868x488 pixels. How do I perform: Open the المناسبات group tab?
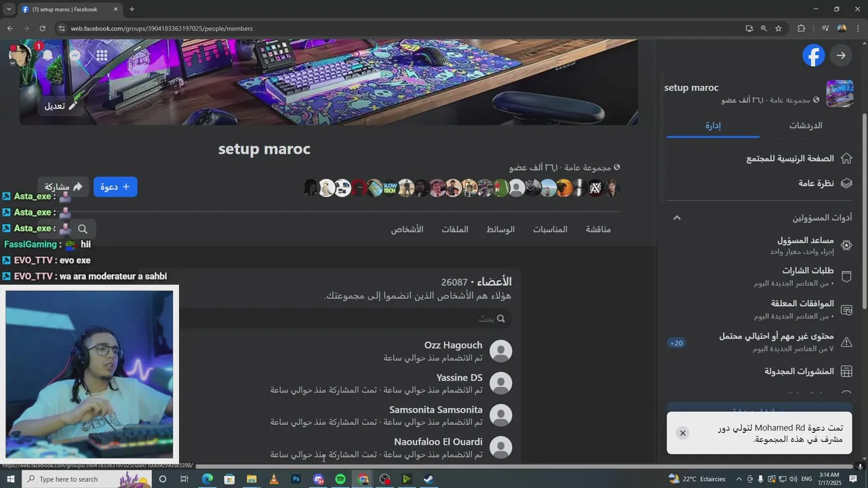[x=550, y=229]
